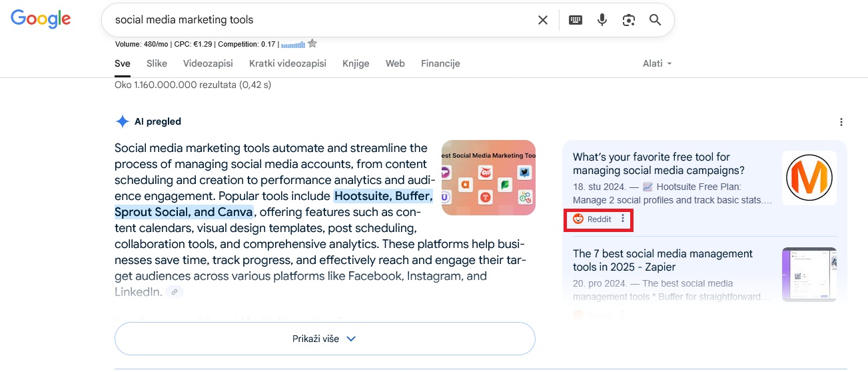Screen dimensions: 868x372
Task: Open search by image camera icon
Action: pyautogui.click(x=629, y=20)
